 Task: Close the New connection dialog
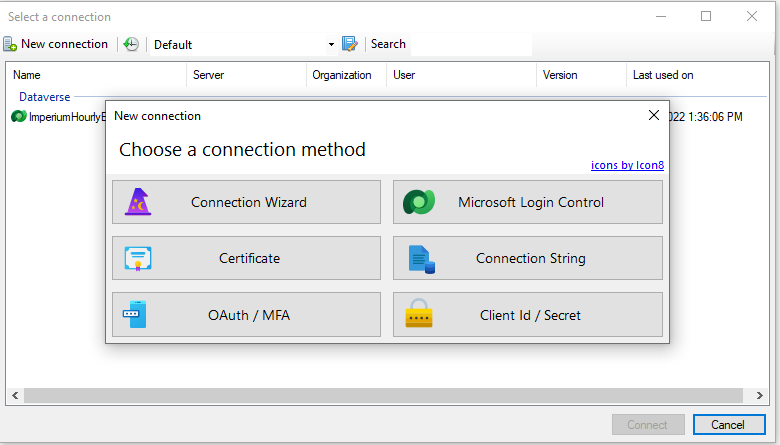[654, 115]
